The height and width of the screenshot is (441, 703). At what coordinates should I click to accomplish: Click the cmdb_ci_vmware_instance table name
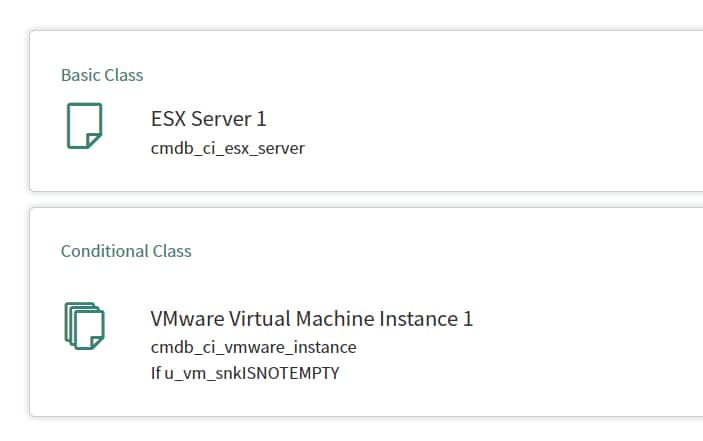(253, 347)
